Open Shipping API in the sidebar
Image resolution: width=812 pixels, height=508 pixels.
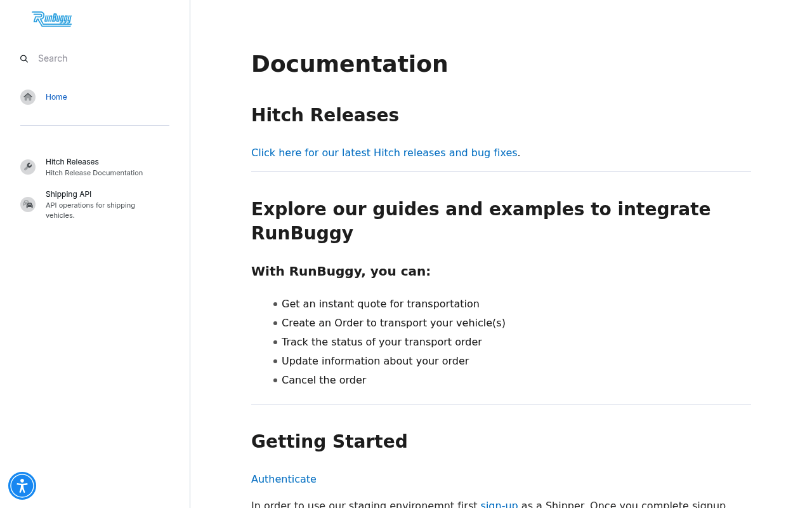click(x=69, y=194)
